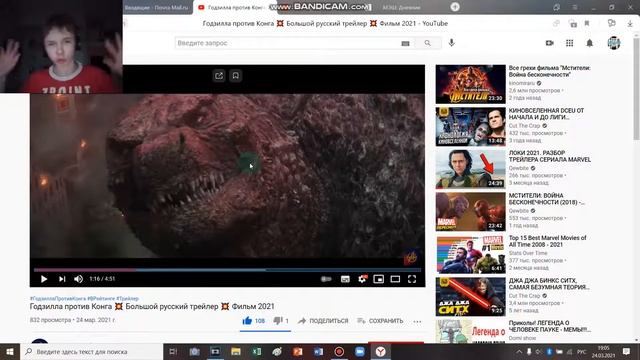Start voice search microphone
Image resolution: width=640 pixels, height=360 pixels.
(x=451, y=43)
